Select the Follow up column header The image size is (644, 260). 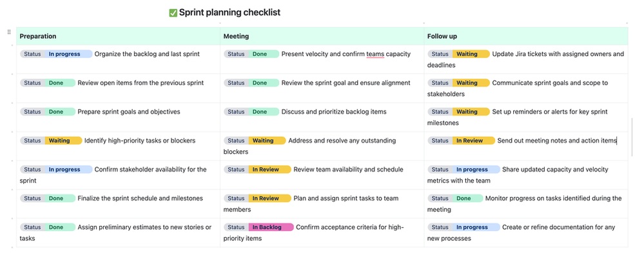click(x=442, y=37)
